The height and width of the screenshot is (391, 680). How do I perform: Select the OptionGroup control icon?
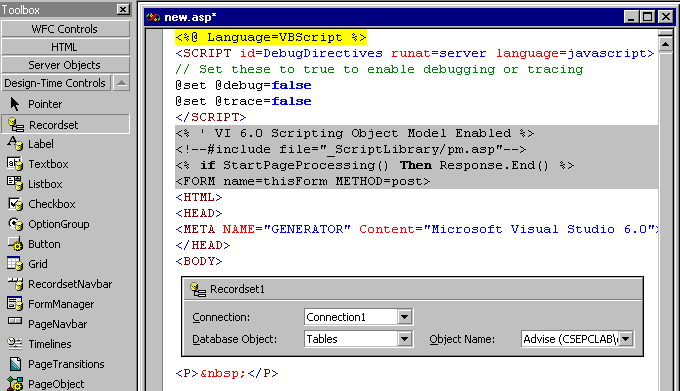(x=15, y=224)
